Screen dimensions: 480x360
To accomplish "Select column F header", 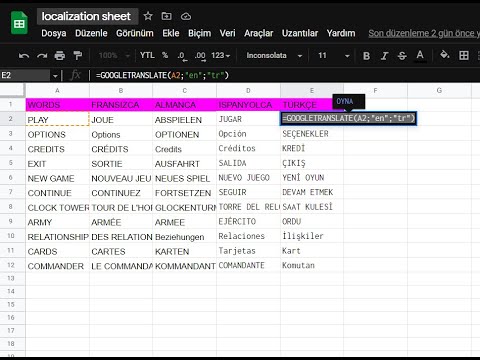I will [375, 90].
